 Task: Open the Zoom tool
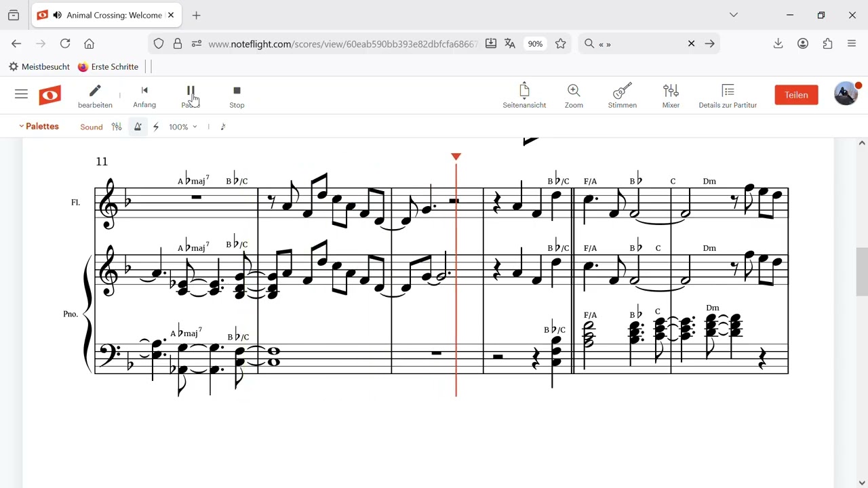tap(574, 96)
